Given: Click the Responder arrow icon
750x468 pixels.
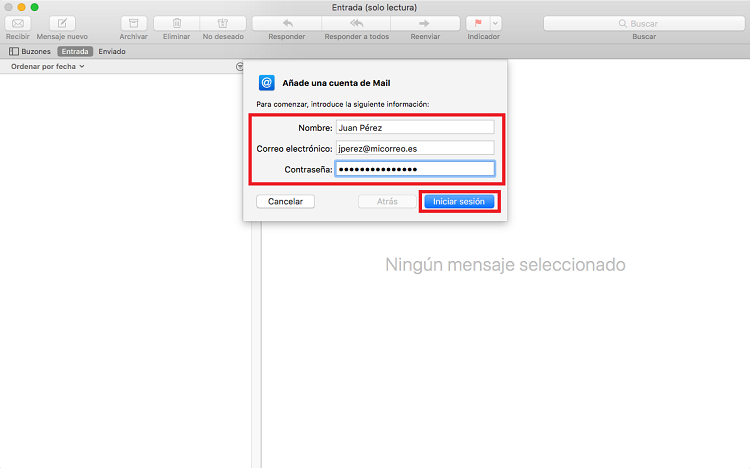Looking at the screenshot, I should click(x=287, y=23).
